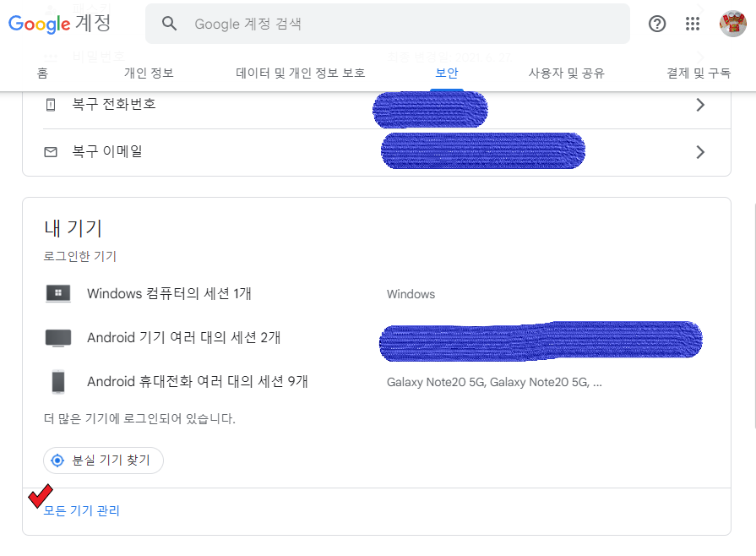Click 더 많은 기기에 로그인되어 있습니다 text

139,418
